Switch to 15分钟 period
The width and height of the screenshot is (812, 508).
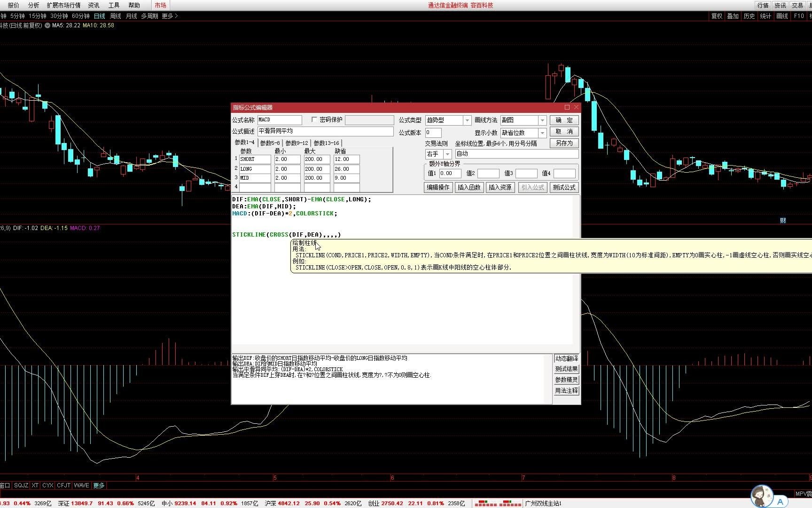point(38,16)
